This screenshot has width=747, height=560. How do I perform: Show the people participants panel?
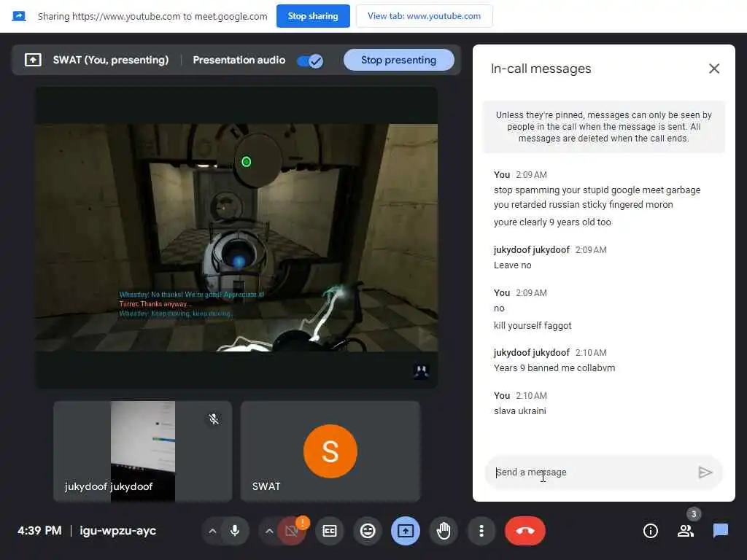coord(686,531)
